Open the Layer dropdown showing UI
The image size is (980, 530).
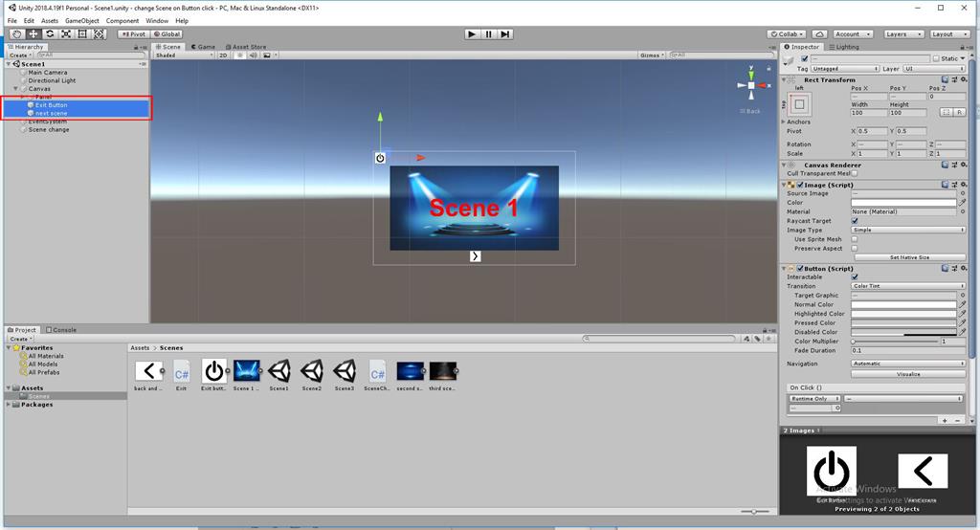pyautogui.click(x=934, y=69)
